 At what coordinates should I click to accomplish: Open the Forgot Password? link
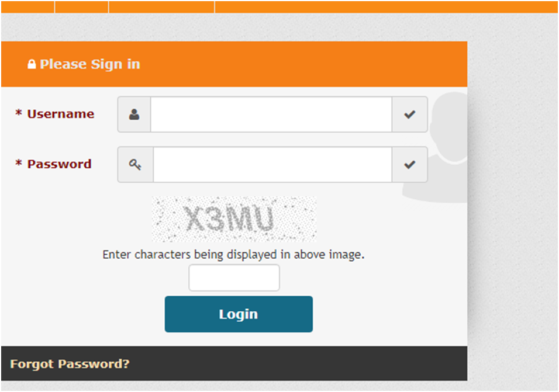click(x=70, y=364)
